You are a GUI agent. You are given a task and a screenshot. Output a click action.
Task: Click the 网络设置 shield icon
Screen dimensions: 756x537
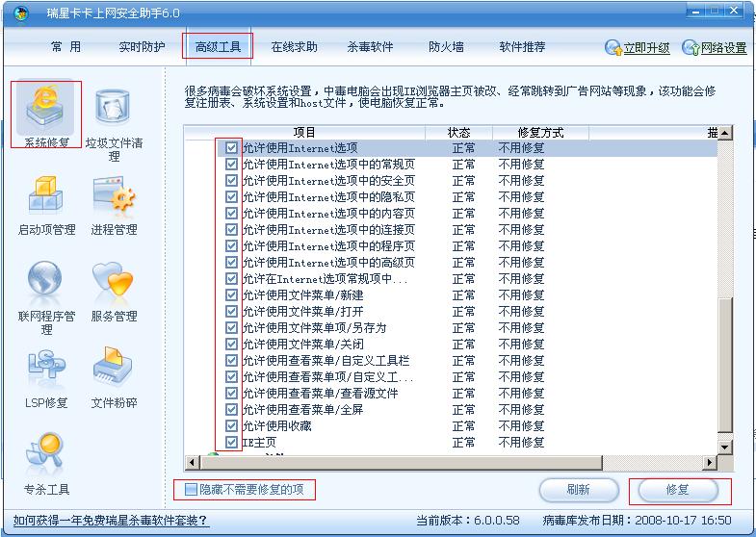click(x=691, y=48)
